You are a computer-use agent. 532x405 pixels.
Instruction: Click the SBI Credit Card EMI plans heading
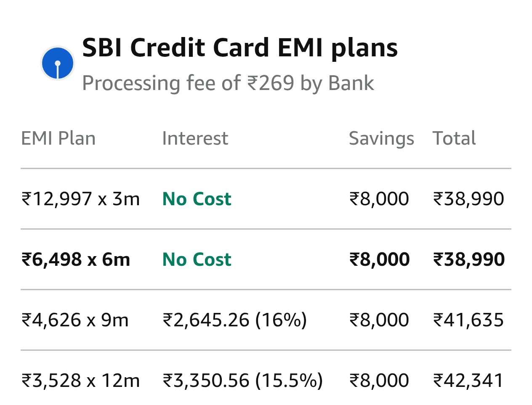click(239, 48)
